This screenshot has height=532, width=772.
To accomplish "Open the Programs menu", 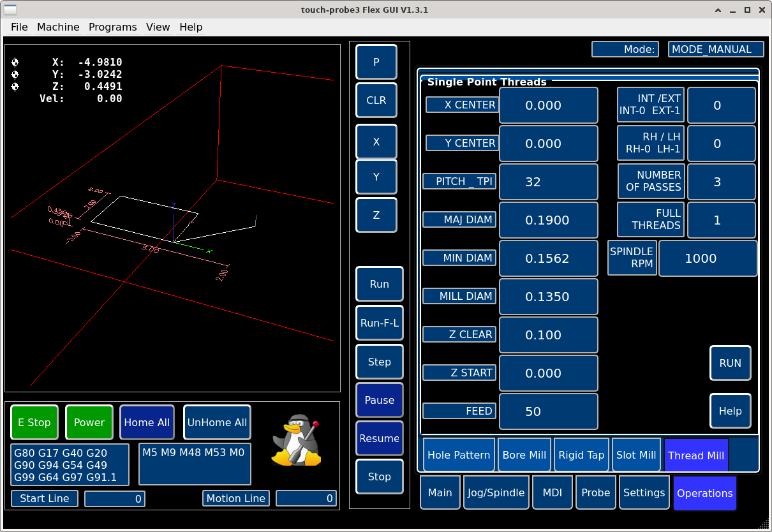I will (x=112, y=27).
